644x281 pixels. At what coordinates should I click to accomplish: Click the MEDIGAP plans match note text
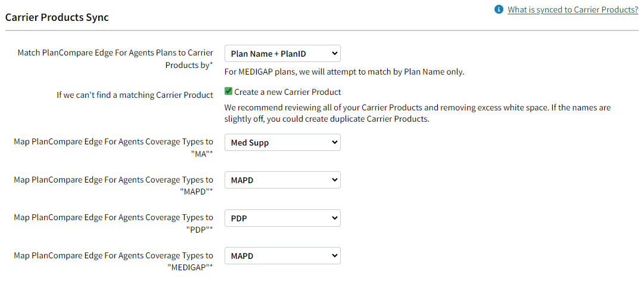[344, 72]
